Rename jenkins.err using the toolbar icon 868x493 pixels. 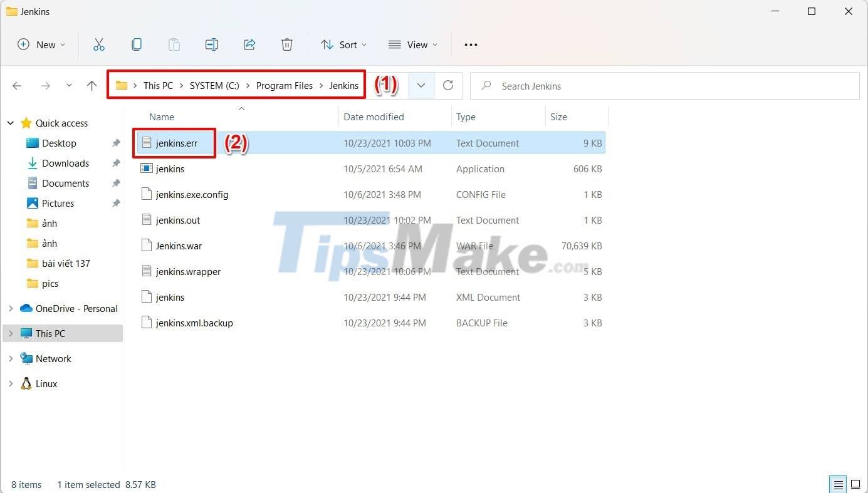[x=211, y=44]
